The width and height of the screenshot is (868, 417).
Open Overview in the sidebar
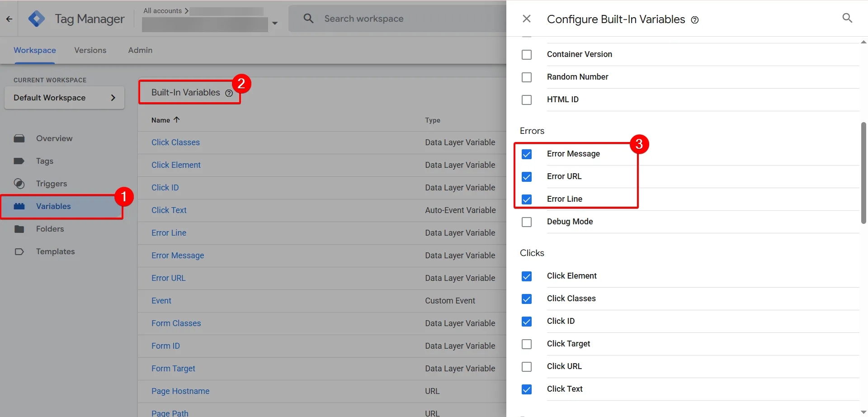[54, 138]
